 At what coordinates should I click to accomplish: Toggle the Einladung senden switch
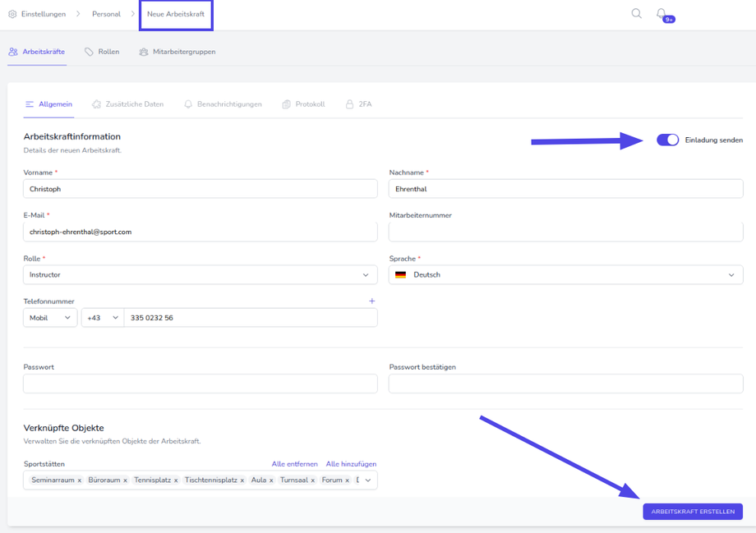coord(668,140)
